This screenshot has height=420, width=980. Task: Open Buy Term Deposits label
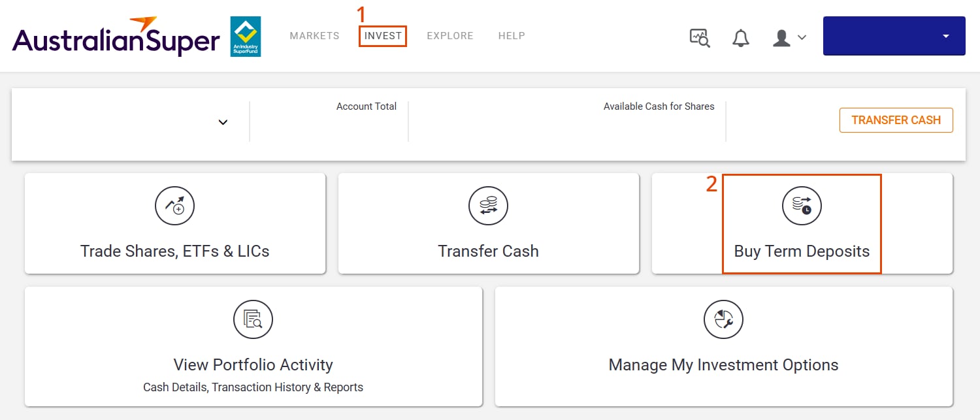coord(802,251)
